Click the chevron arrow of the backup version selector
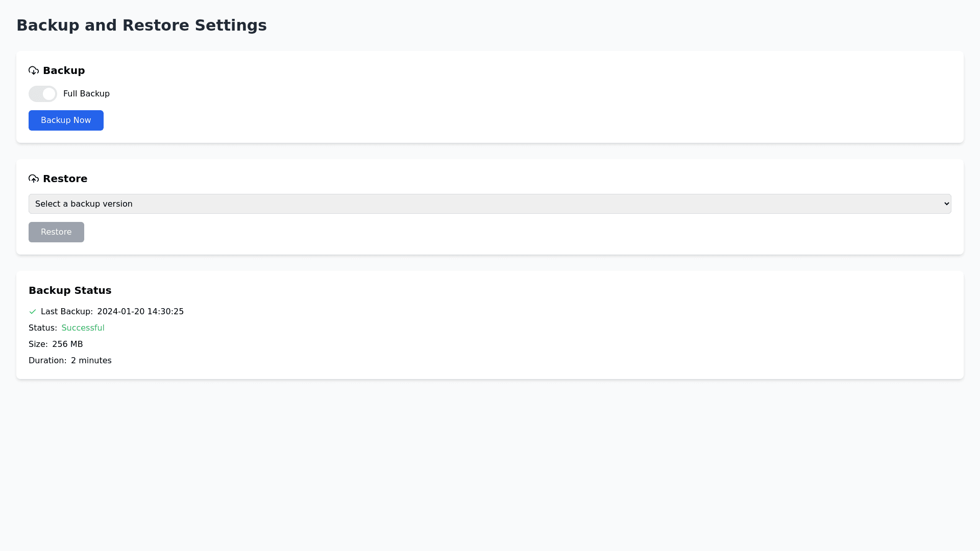 (x=946, y=204)
